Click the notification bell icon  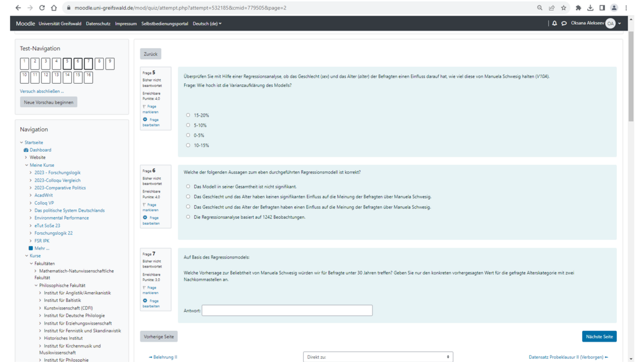tap(554, 24)
